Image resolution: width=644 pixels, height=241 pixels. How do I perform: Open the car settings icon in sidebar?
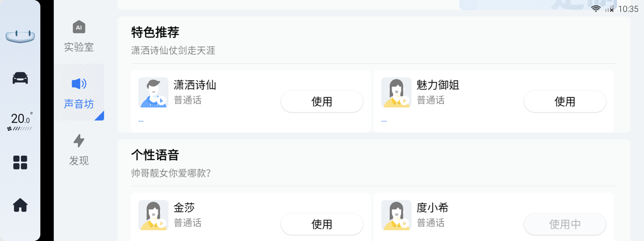(x=20, y=77)
